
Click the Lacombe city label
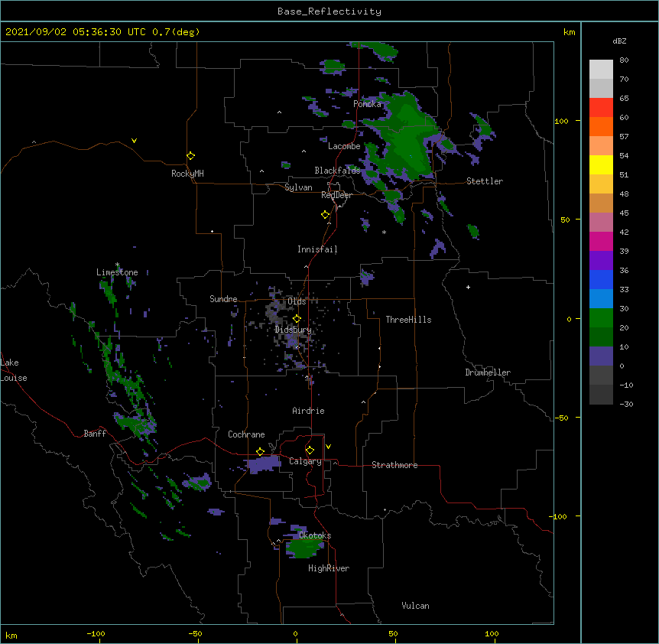[x=344, y=146]
